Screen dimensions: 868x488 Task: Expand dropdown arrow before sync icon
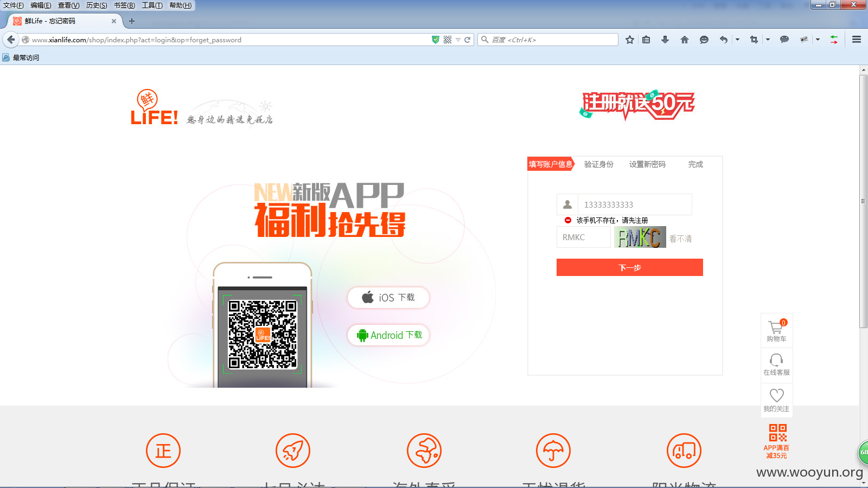tap(818, 40)
